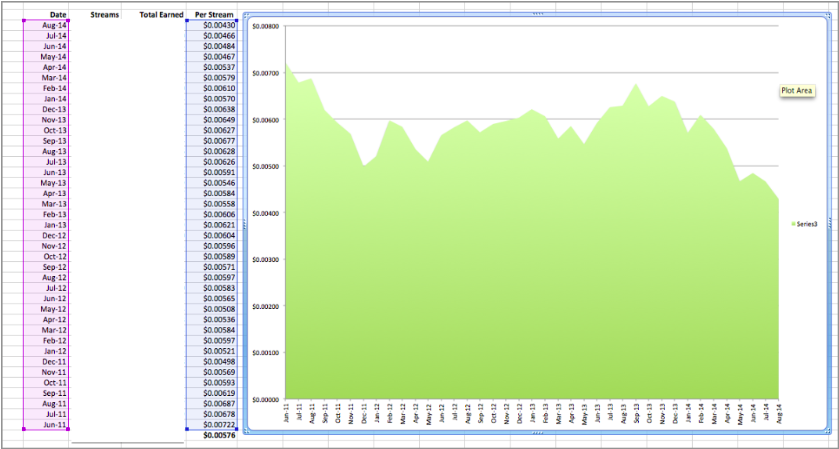Click the chart's bottom-center resize handle
This screenshot has width=839, height=449.
tap(537, 434)
